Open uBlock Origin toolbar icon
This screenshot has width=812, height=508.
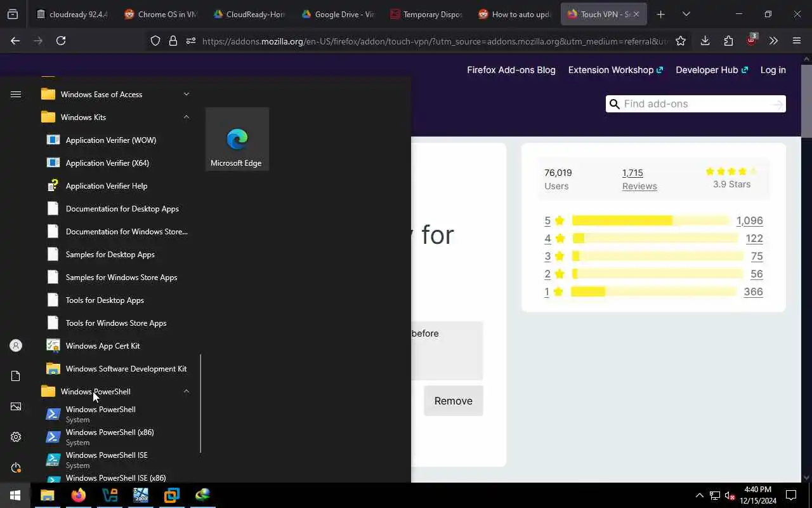(x=751, y=40)
